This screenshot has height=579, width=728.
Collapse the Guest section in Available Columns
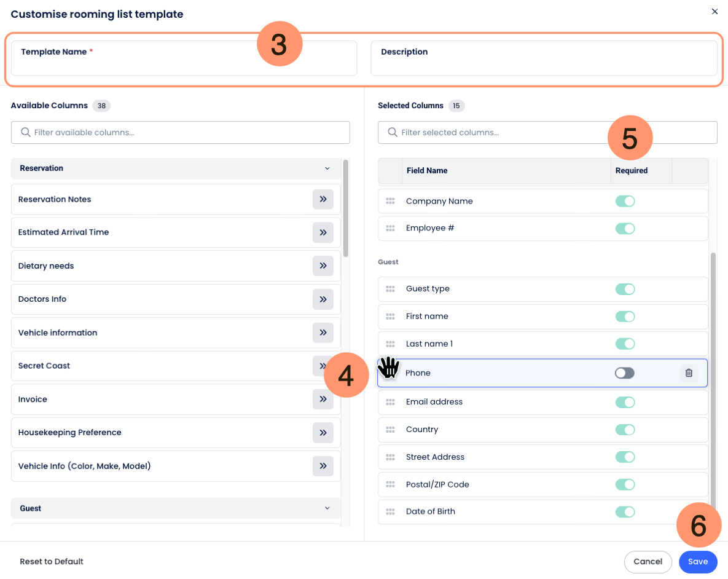click(327, 508)
